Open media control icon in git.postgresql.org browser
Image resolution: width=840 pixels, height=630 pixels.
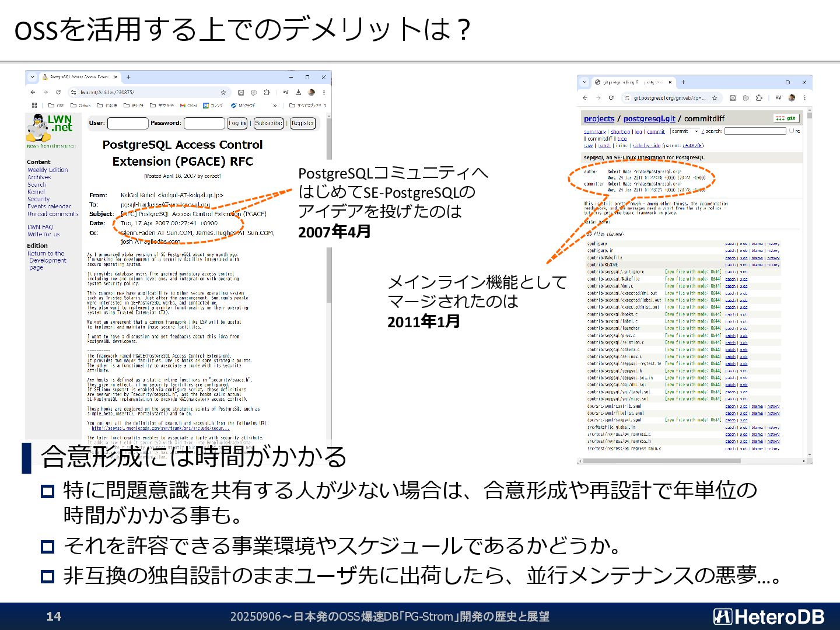point(778,97)
